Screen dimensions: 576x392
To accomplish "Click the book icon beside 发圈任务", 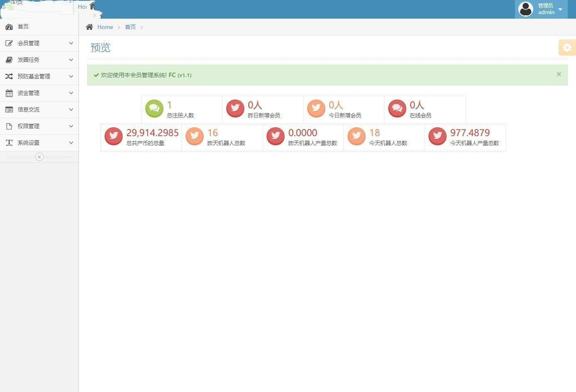I will [x=9, y=60].
